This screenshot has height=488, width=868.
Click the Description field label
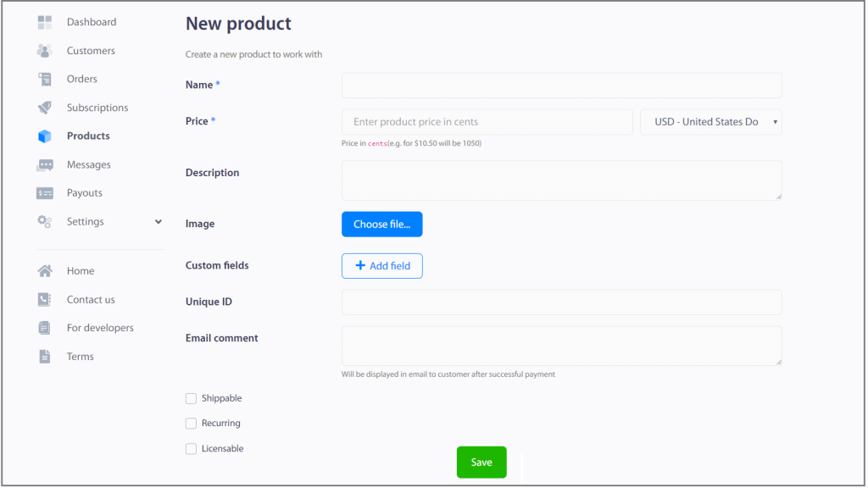(x=213, y=173)
